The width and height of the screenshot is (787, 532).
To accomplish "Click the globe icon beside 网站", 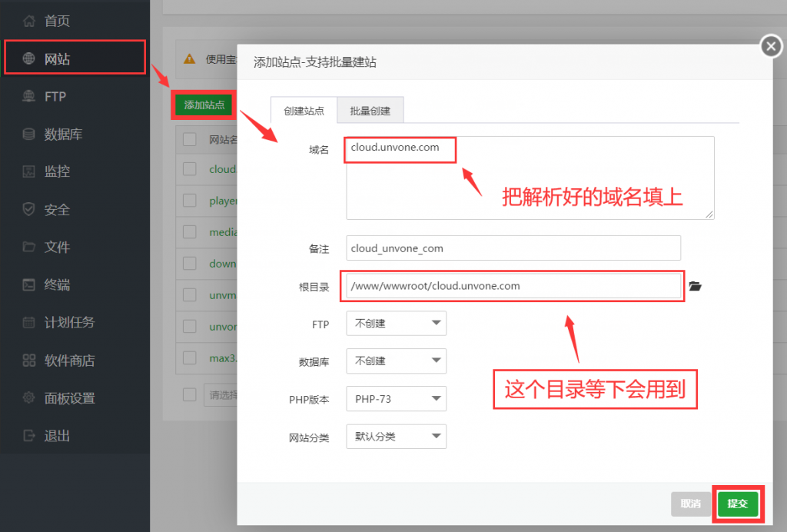I will pos(29,58).
